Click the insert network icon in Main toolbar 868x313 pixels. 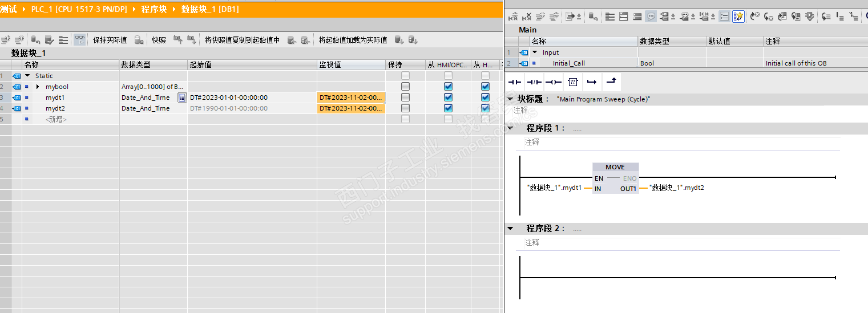513,17
